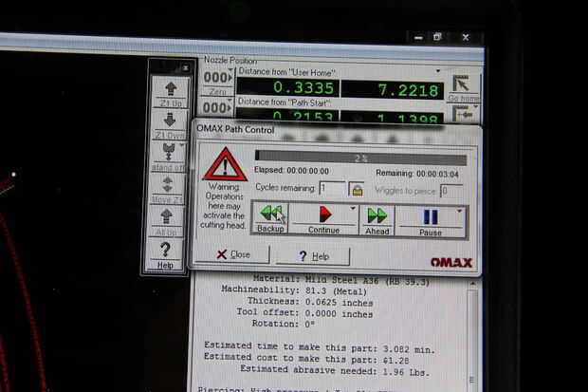Image resolution: width=588 pixels, height=392 pixels.
Task: Click Thickness 0.0625 inches line
Action: click(310, 302)
